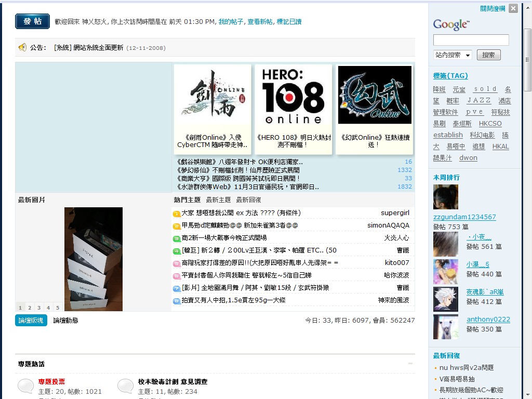Screen dimensions: 532x399
Task: Click the HKCSO tag
Action: point(490,124)
